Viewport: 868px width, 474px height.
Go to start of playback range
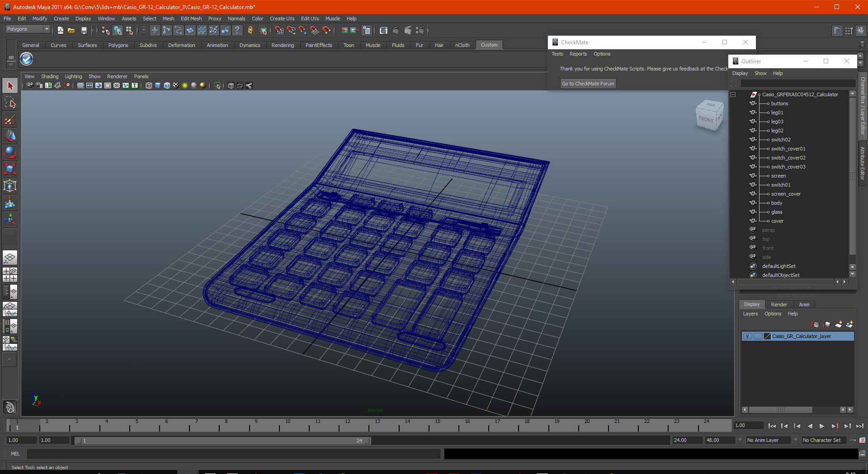(x=772, y=426)
